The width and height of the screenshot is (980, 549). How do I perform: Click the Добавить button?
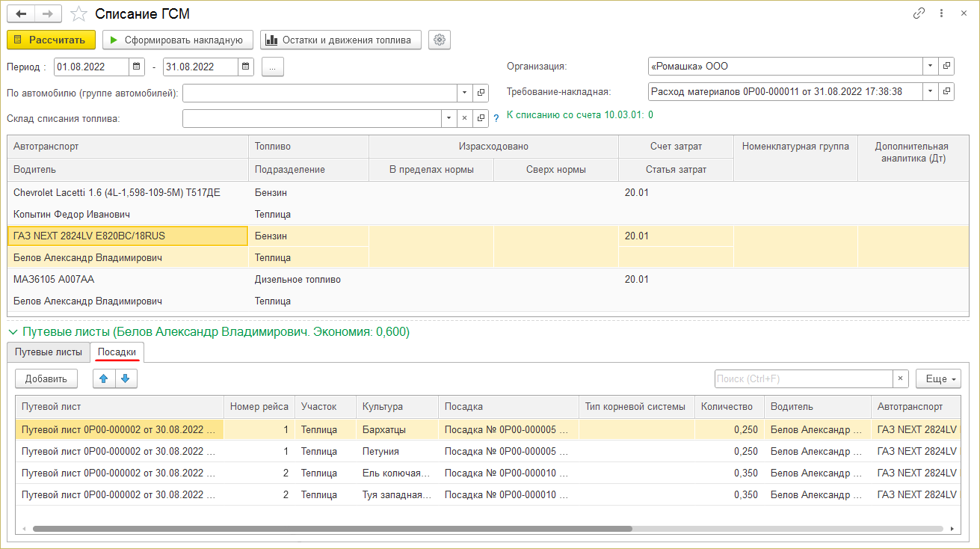click(46, 378)
